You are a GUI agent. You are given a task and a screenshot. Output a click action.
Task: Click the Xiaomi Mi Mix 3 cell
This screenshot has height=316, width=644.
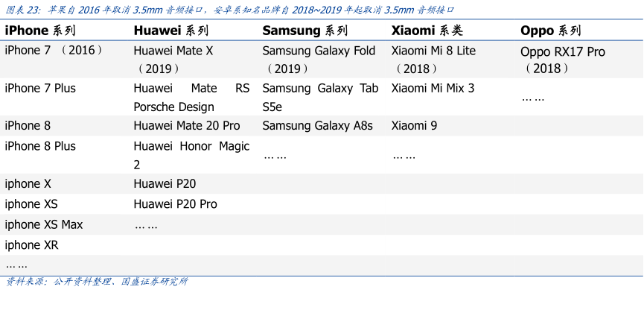point(433,88)
